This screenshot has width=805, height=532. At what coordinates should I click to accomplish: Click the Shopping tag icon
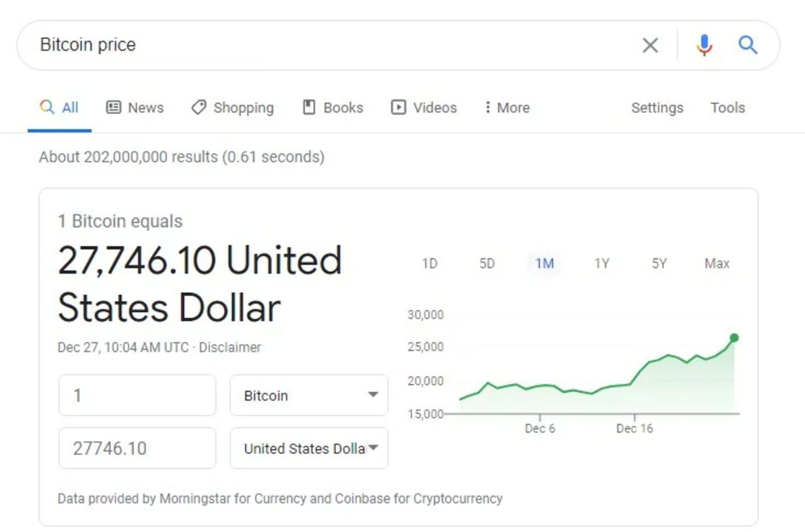pos(199,108)
